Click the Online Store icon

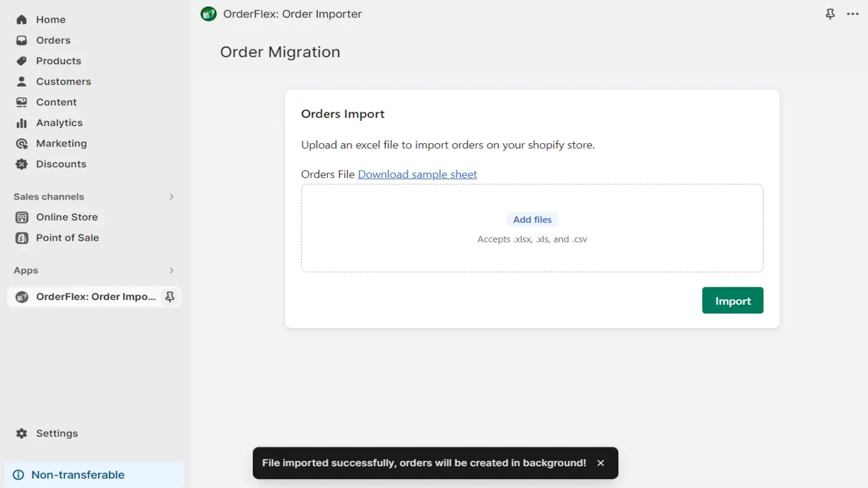22,217
